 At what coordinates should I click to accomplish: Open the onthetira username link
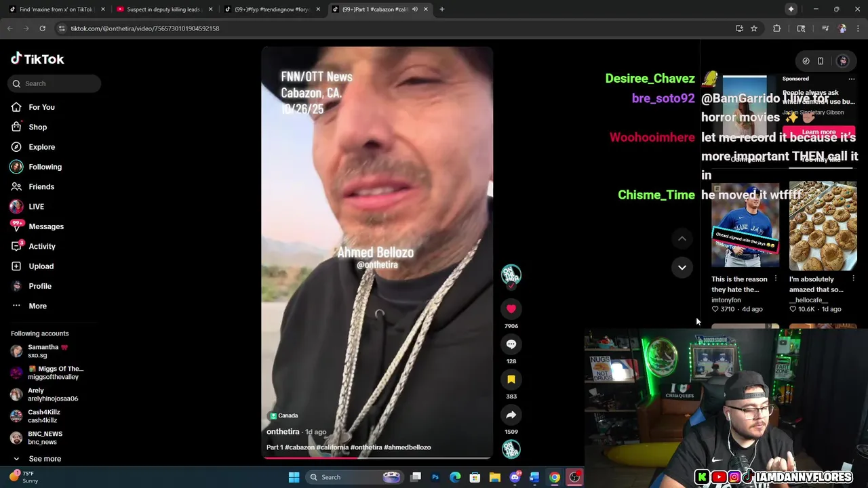coord(283,432)
